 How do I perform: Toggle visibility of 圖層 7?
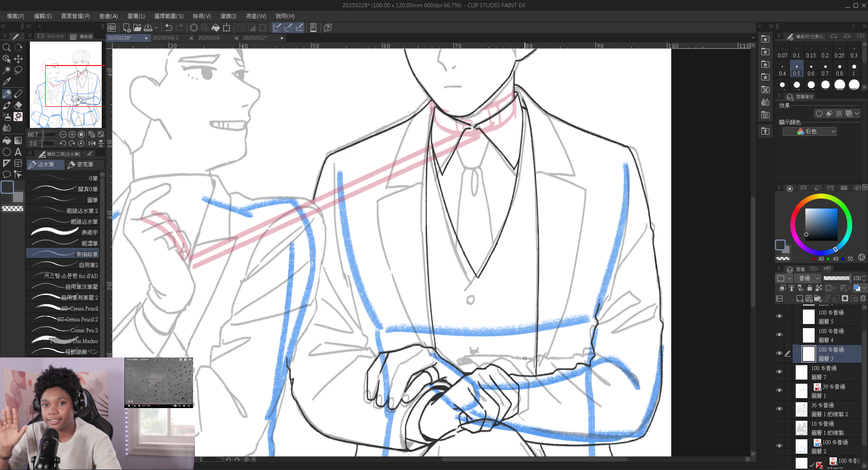[x=779, y=372]
